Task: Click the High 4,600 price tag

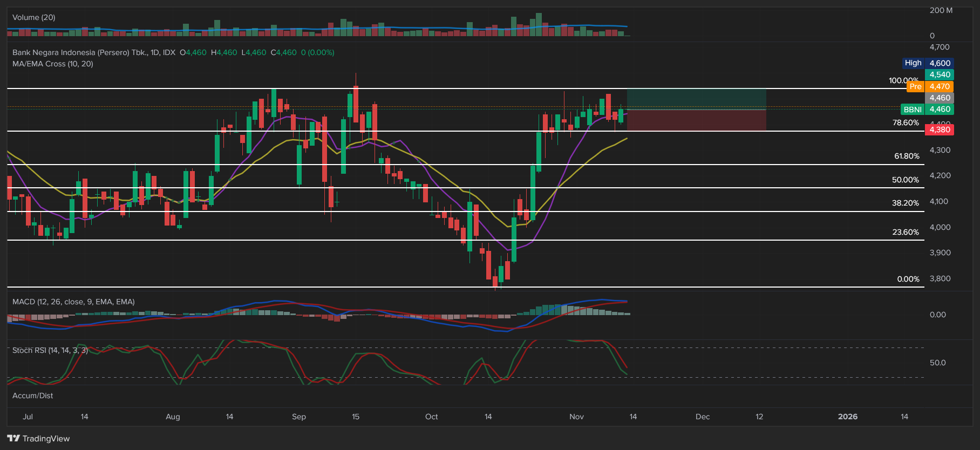Action: pyautogui.click(x=927, y=63)
